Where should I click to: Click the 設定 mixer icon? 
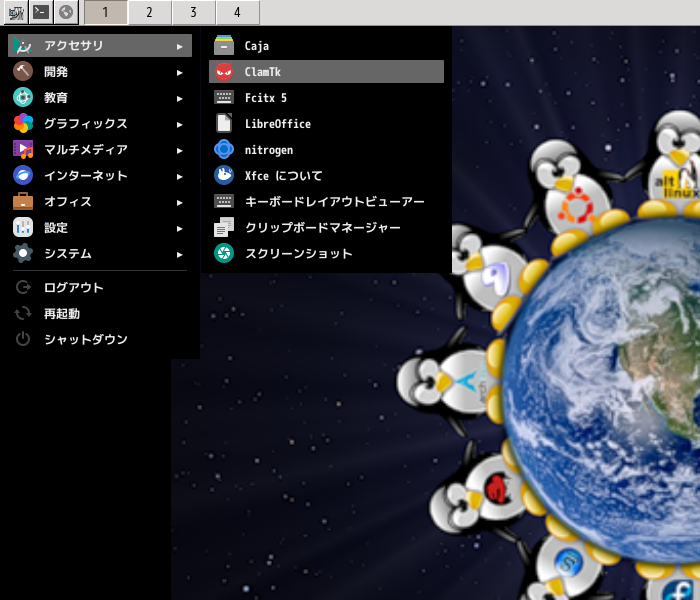coord(23,227)
